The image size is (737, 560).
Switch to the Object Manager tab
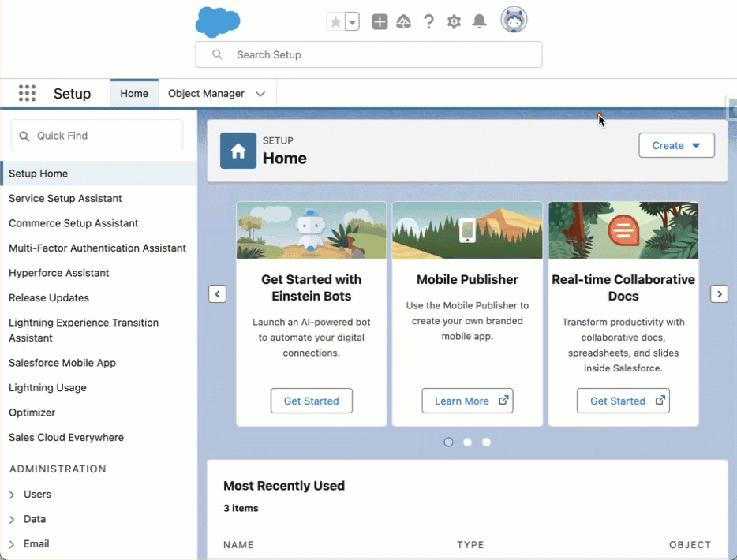click(x=206, y=94)
